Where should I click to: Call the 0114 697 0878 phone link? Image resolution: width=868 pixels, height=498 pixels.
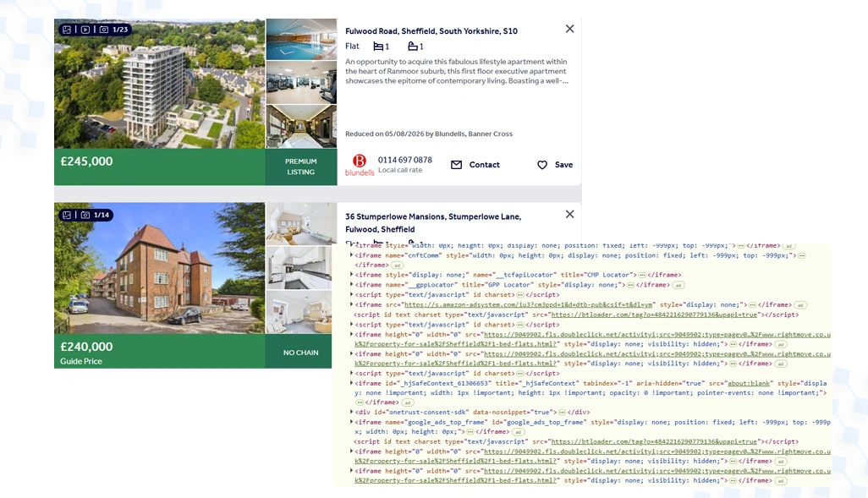coord(404,160)
